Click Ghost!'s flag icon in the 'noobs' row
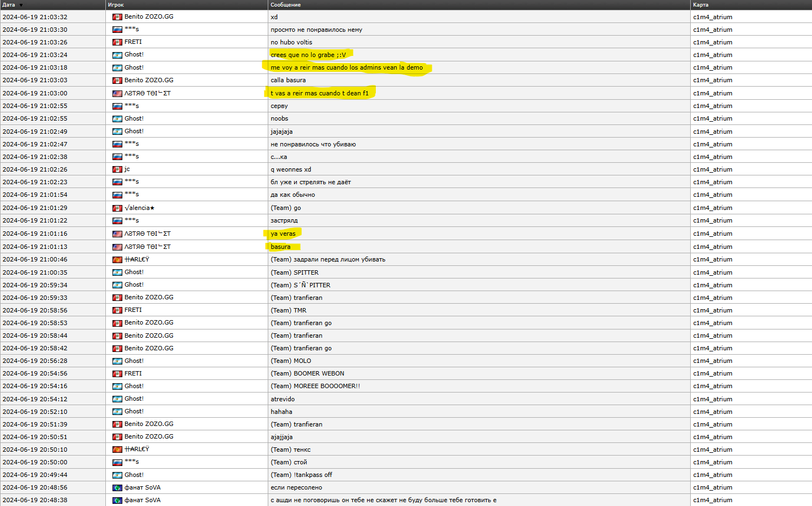812x506 pixels. (117, 119)
